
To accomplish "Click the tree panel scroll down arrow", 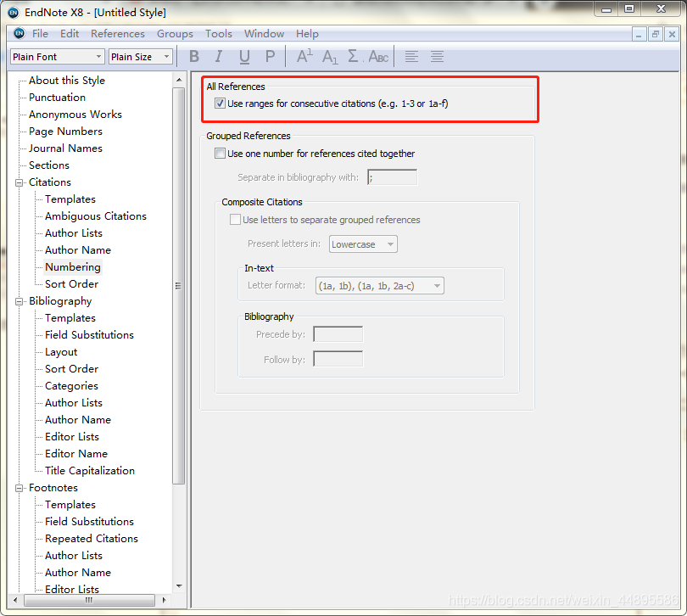I will tap(179, 586).
